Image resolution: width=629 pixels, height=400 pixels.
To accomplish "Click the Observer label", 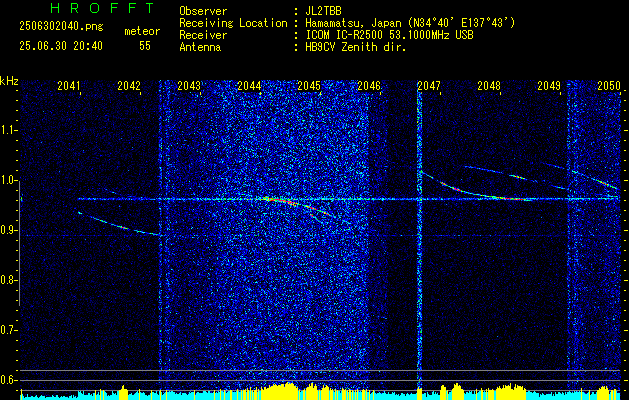I will (203, 11).
